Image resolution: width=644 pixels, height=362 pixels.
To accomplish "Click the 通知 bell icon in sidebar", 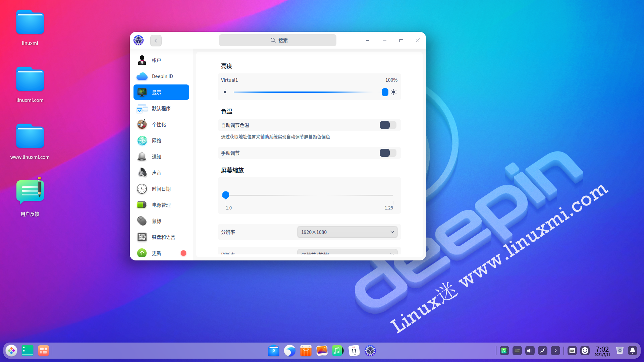I will click(142, 157).
